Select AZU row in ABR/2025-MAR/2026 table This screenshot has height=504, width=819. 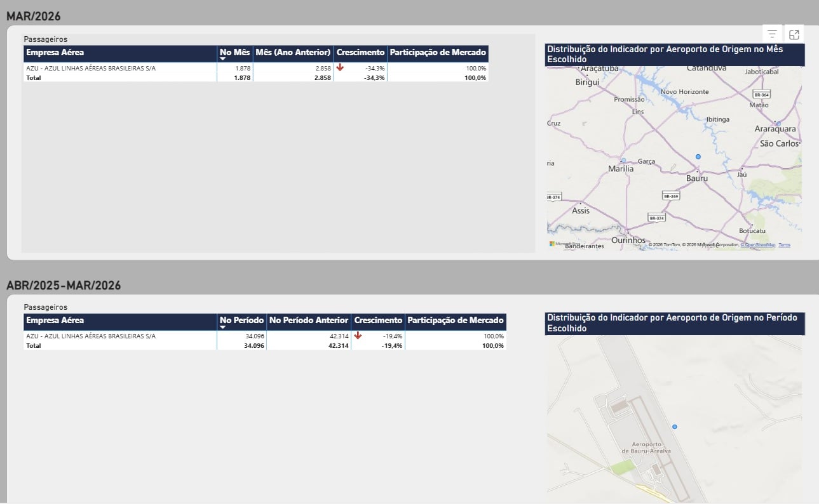pyautogui.click(x=91, y=336)
